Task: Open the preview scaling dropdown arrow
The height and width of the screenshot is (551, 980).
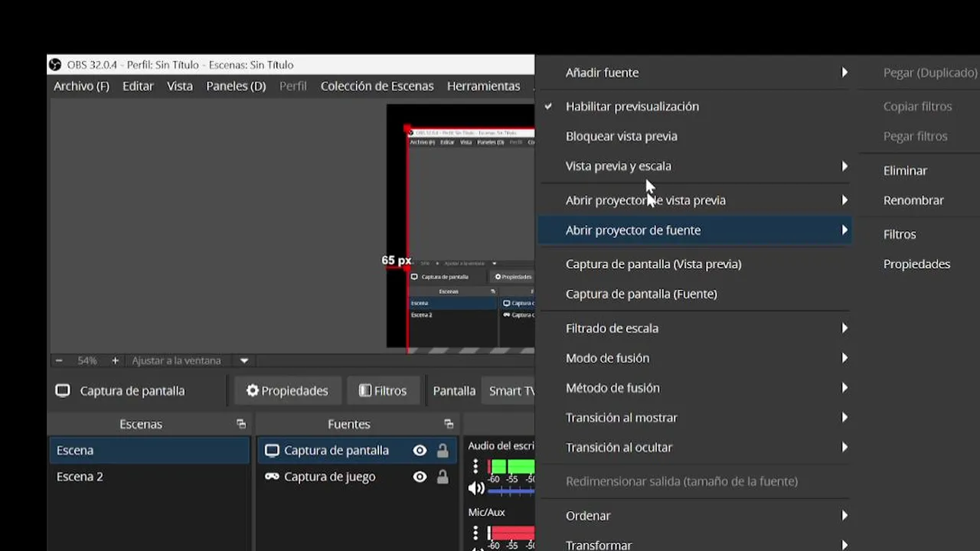Action: pyautogui.click(x=244, y=360)
